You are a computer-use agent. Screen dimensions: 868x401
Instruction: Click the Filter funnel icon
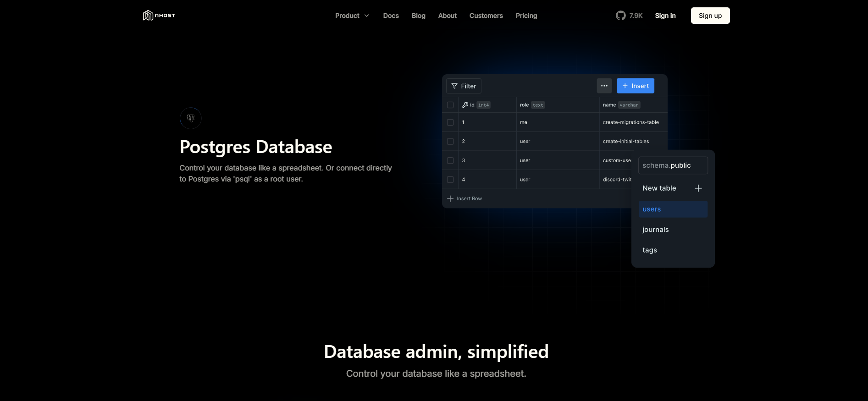pyautogui.click(x=454, y=86)
